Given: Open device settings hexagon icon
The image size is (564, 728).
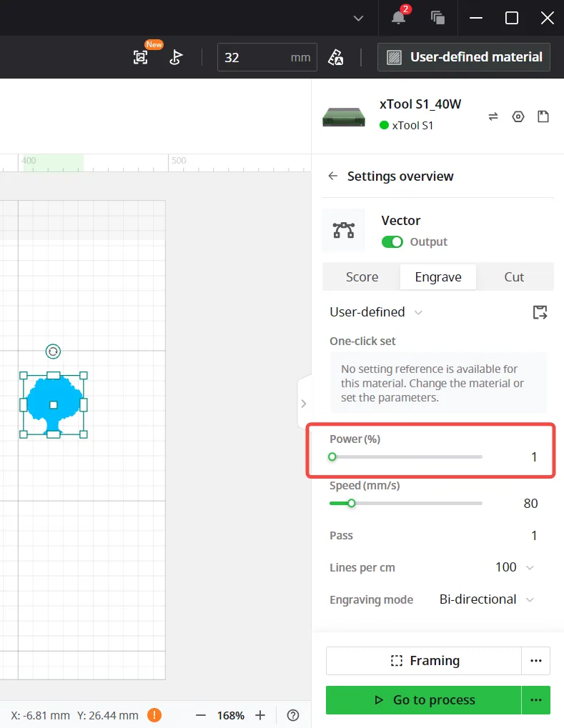Looking at the screenshot, I should (x=518, y=116).
